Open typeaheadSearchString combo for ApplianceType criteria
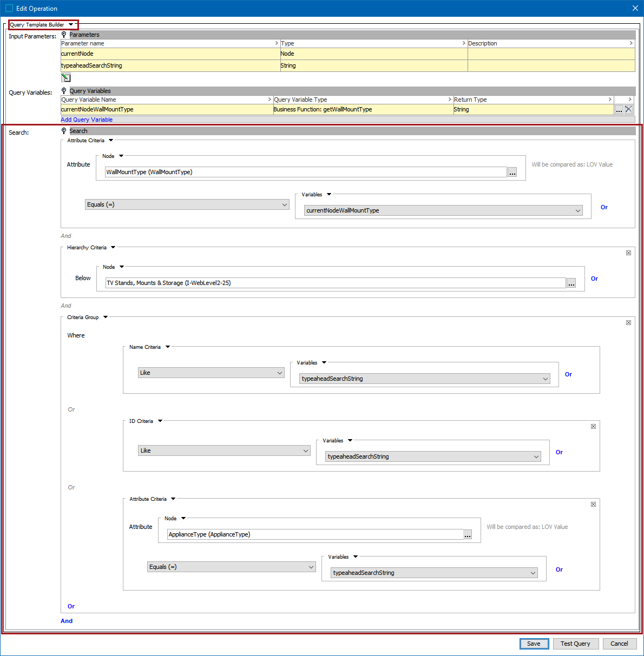This screenshot has height=656, width=644. [435, 573]
